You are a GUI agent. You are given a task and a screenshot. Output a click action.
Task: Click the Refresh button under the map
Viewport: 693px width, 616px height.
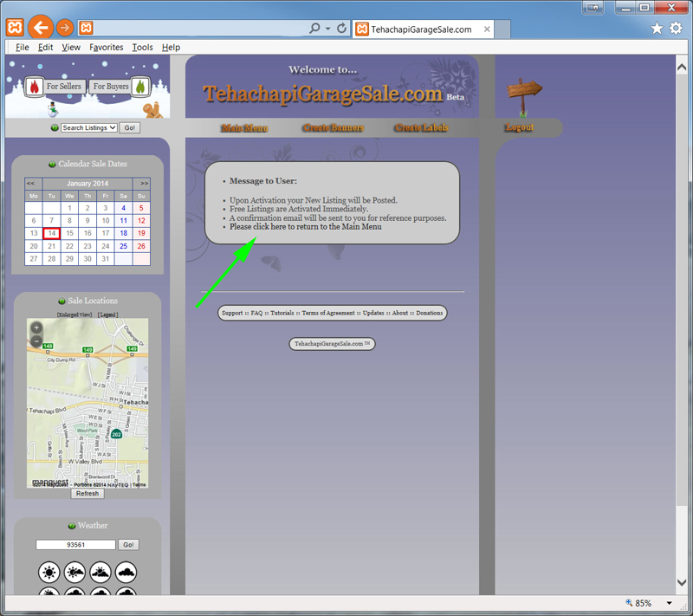coord(87,494)
